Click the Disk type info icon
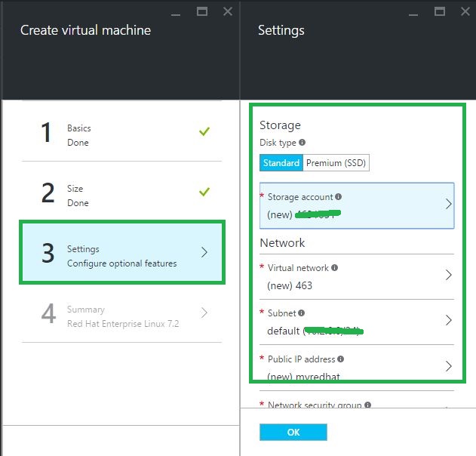 point(302,142)
